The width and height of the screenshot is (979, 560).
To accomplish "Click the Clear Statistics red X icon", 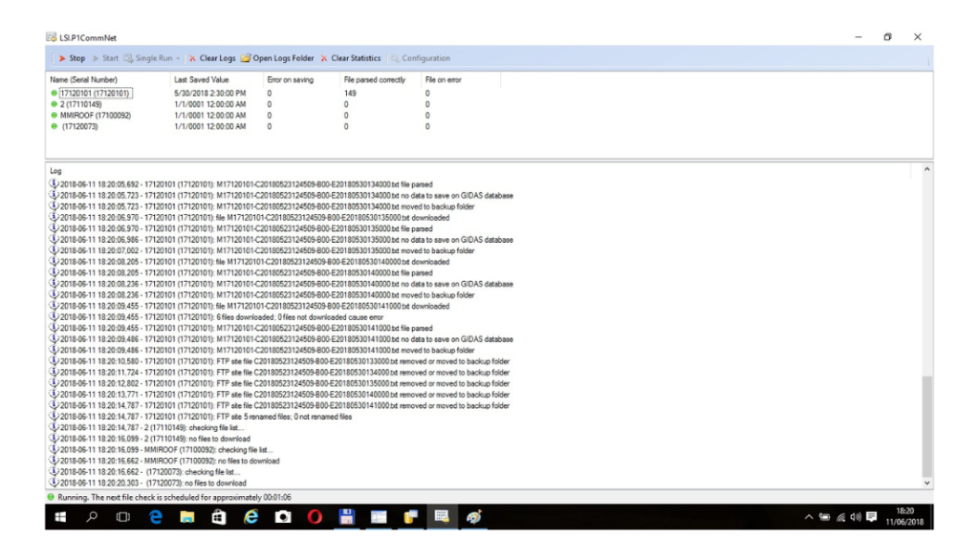I will [x=324, y=57].
